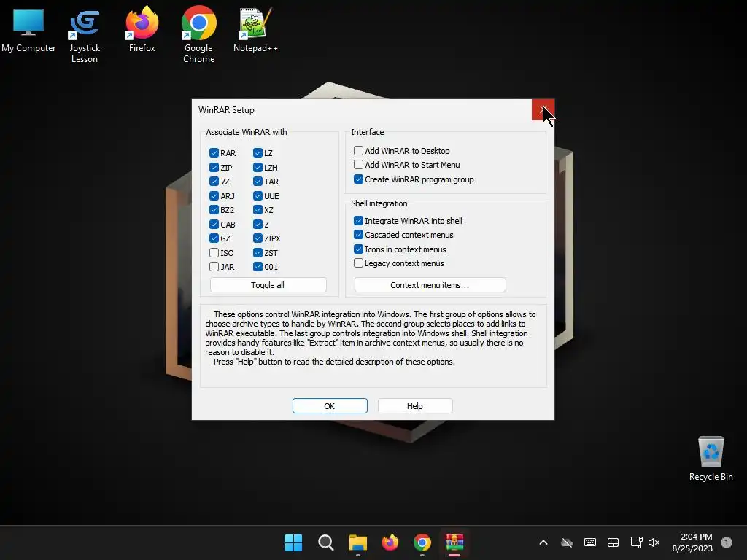Toggle the TAR association checkbox

pyautogui.click(x=258, y=182)
